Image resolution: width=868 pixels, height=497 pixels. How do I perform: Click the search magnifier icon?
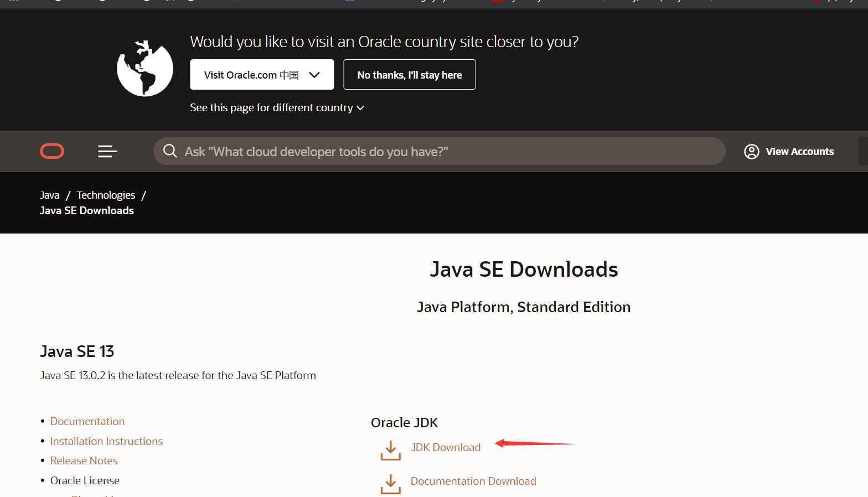click(170, 151)
